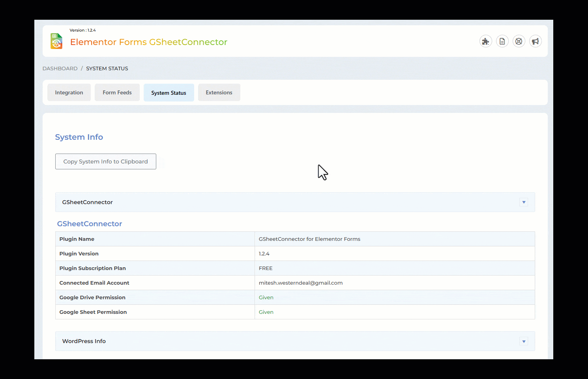This screenshot has height=379, width=588.
Task: Collapse the GSheetConnector section arrow
Action: point(524,202)
